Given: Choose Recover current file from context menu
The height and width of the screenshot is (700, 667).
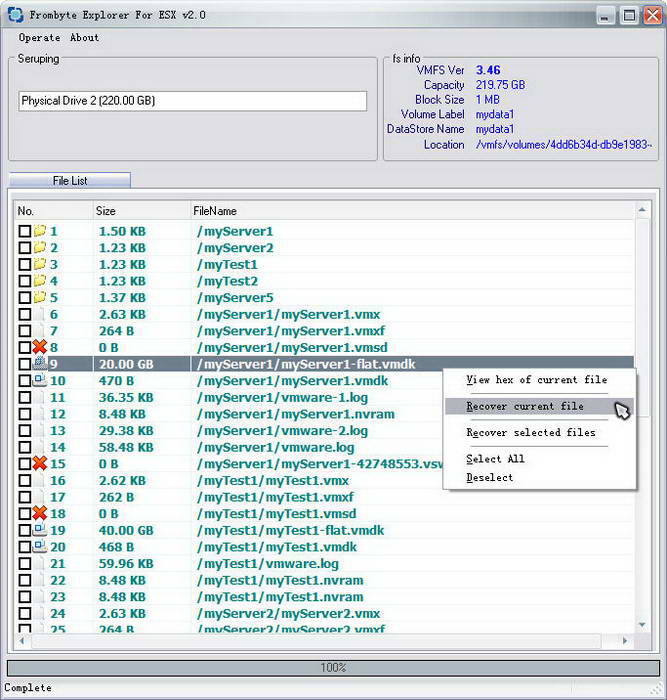Looking at the screenshot, I should coord(525,407).
